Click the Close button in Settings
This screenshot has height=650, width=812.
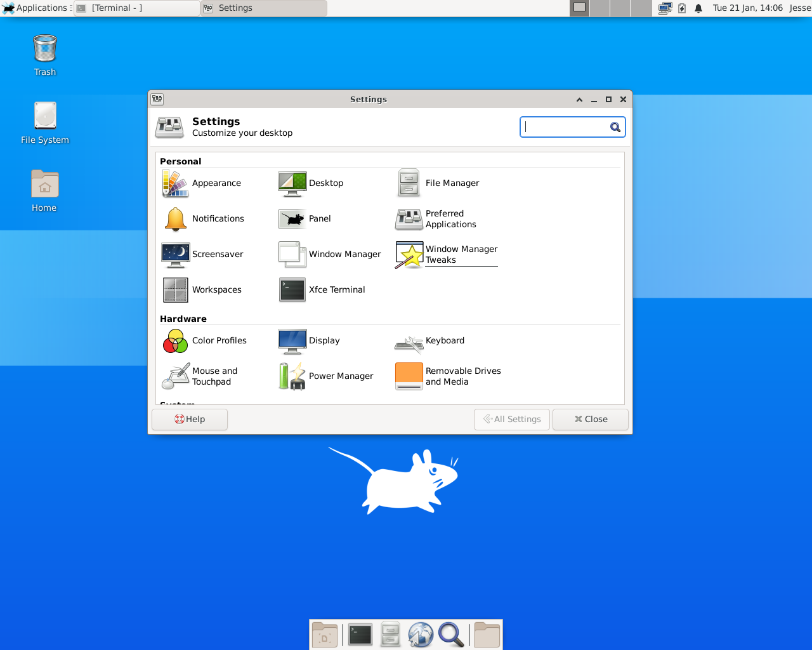tap(591, 419)
